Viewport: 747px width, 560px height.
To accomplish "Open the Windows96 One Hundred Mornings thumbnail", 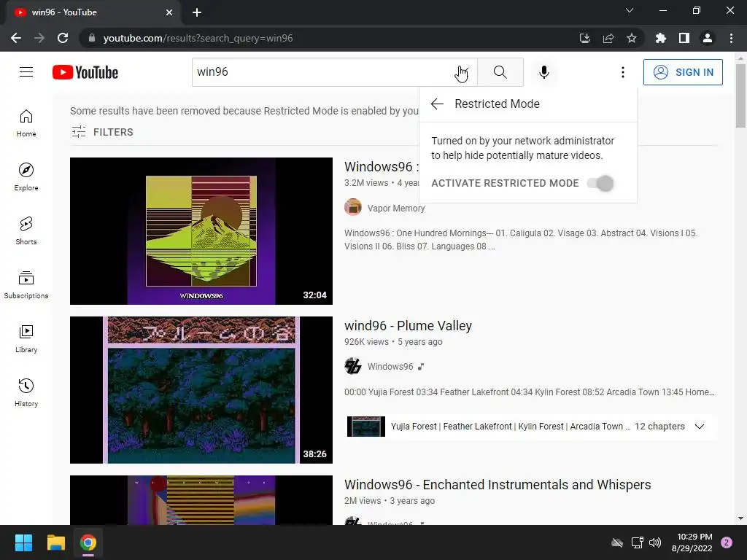I will 201,231.
